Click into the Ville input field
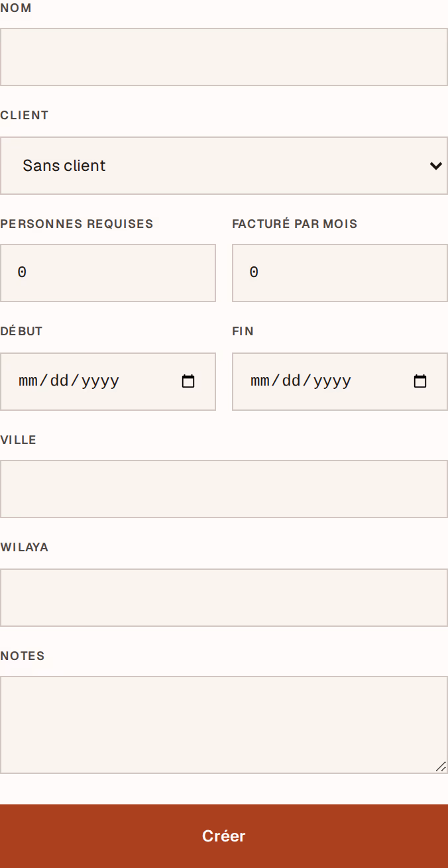448x868 pixels. coord(224,489)
